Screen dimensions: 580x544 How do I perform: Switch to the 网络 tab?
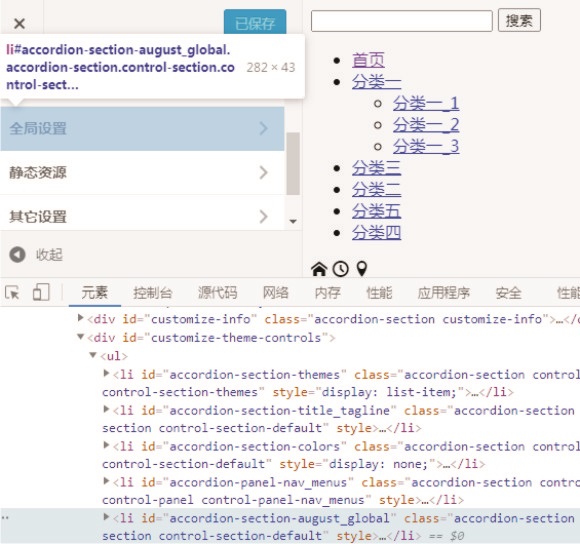tap(276, 293)
